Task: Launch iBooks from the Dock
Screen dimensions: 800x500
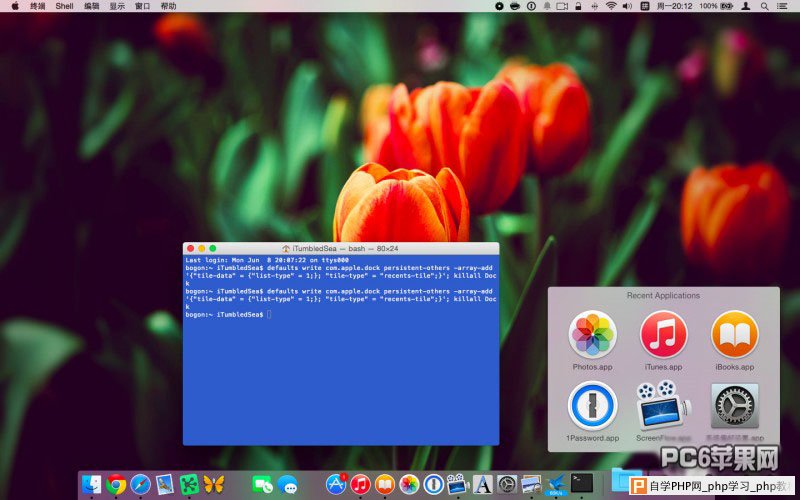Action: click(385, 484)
